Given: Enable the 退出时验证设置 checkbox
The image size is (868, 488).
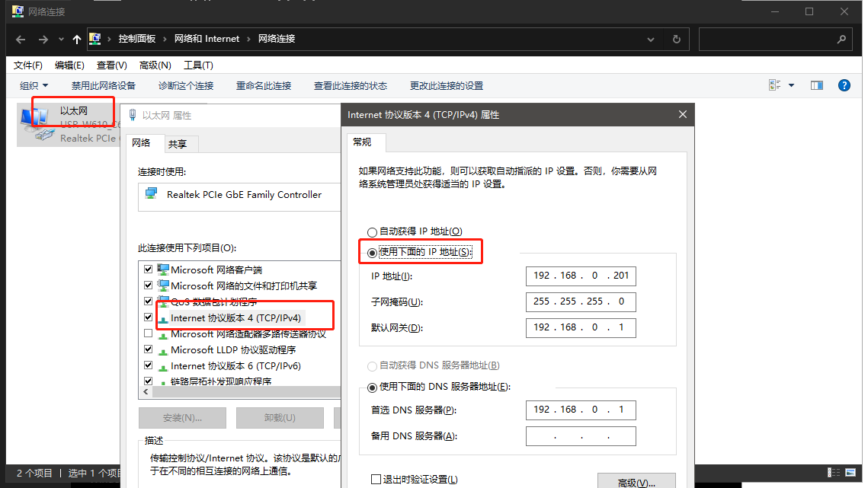Looking at the screenshot, I should [x=376, y=480].
